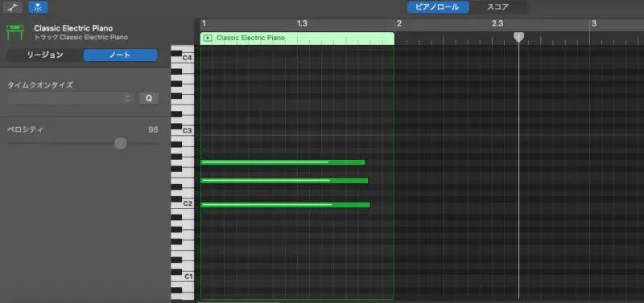The width and height of the screenshot is (644, 303).
Task: Click the トラック Classic Electric Piano subtitle
Action: (81, 37)
